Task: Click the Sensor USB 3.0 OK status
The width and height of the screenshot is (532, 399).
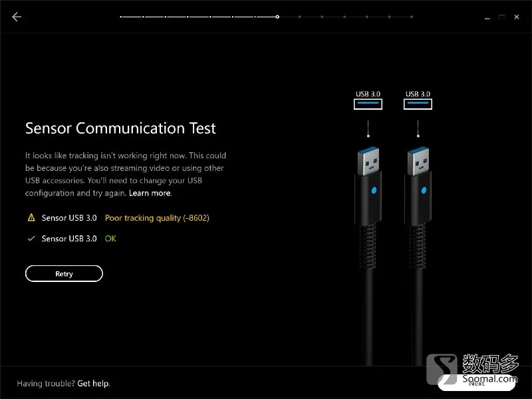Action: (x=110, y=239)
